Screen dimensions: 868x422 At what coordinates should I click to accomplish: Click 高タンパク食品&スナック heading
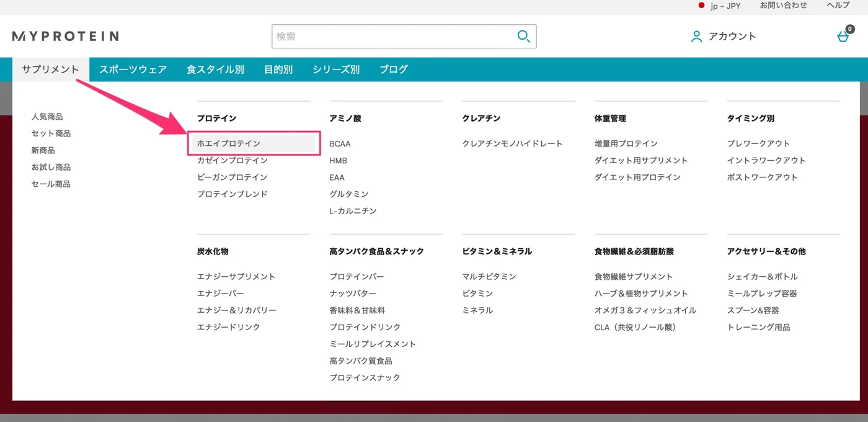(x=377, y=251)
